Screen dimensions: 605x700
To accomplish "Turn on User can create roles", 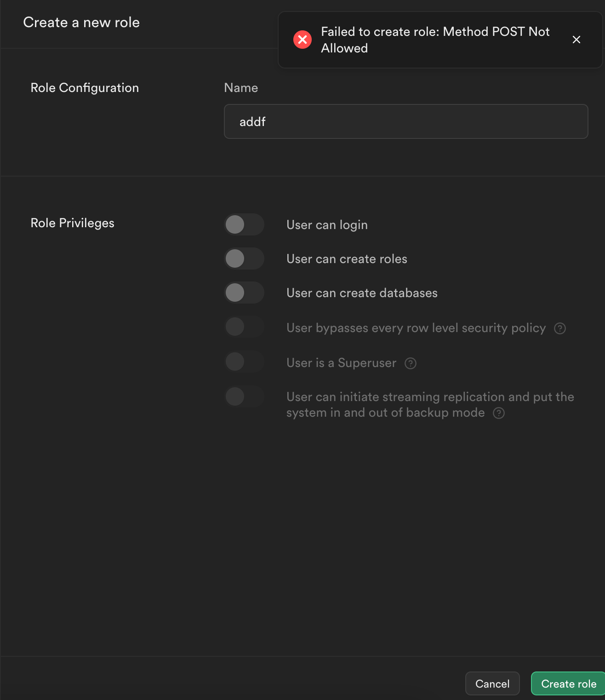I will [x=244, y=258].
